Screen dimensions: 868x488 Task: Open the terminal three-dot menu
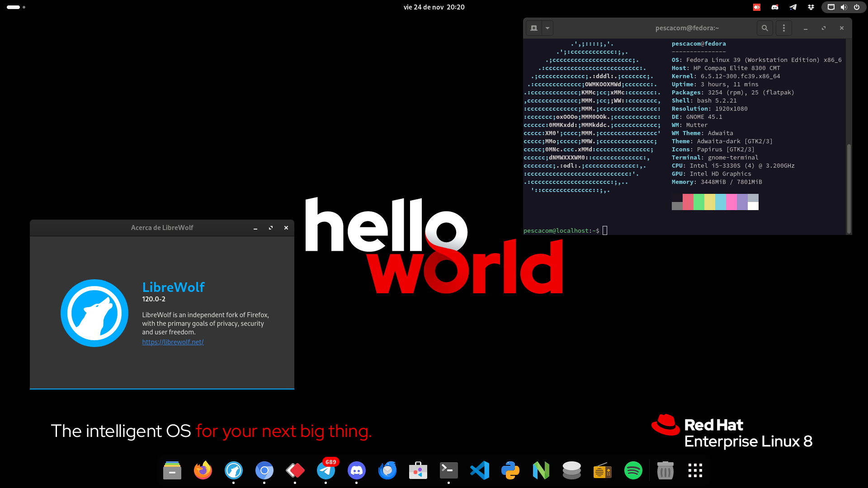783,28
